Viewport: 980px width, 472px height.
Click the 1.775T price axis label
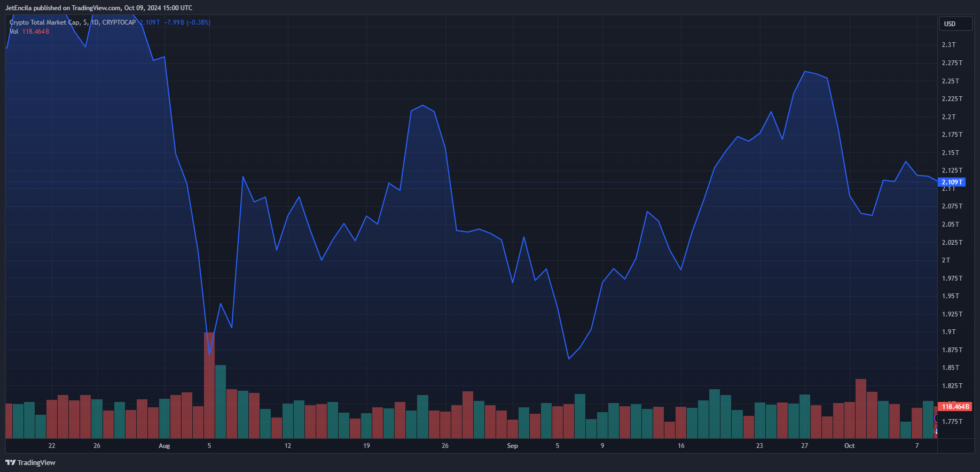click(x=952, y=422)
